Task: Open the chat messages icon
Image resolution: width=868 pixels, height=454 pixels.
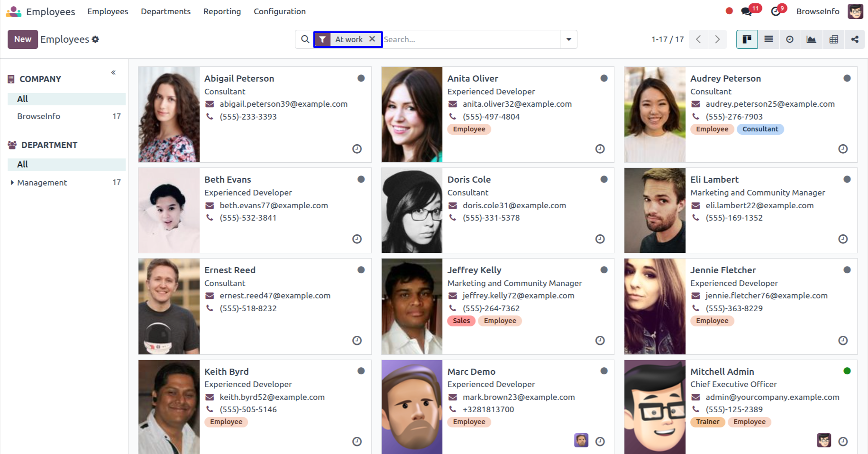Action: pyautogui.click(x=747, y=11)
